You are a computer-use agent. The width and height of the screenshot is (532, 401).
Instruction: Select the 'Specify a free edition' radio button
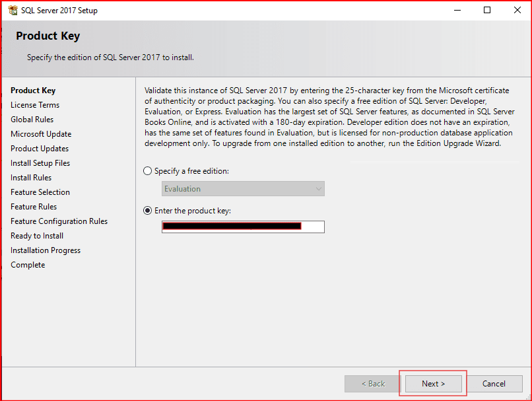pyautogui.click(x=148, y=171)
